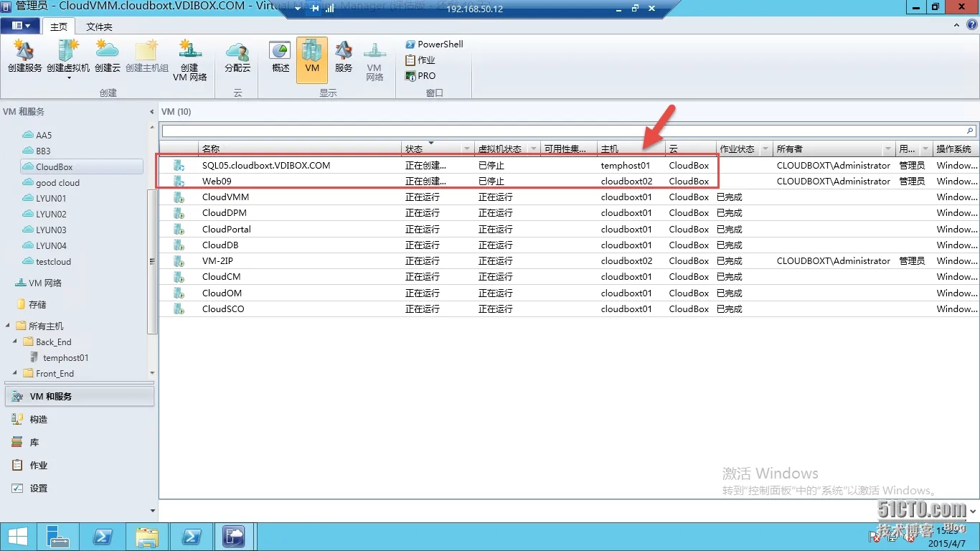Select the LYUN03 cloud node

tap(51, 230)
